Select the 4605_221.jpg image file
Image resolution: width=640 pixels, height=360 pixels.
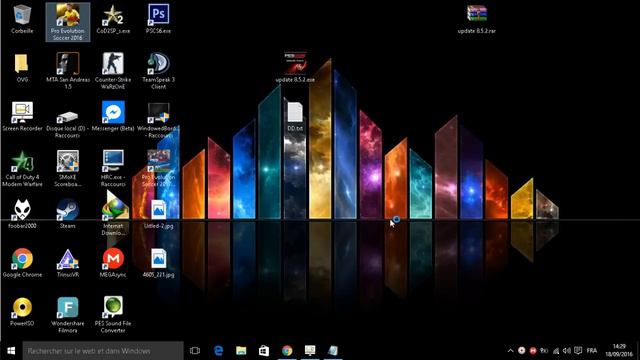coord(158,263)
